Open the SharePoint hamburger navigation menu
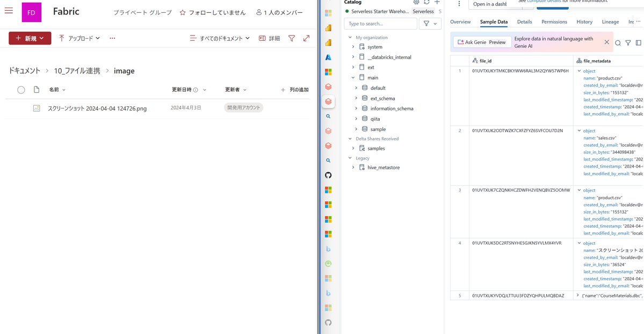Image resolution: width=644 pixels, height=334 pixels. tap(9, 10)
